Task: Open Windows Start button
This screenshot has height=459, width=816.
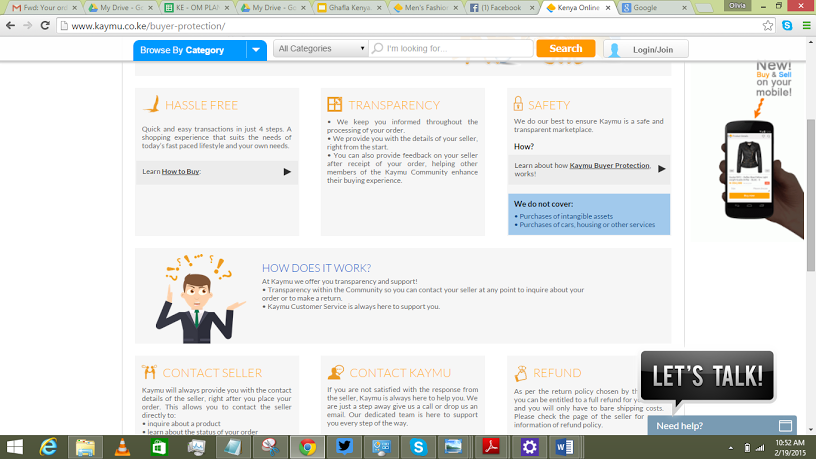Action: click(x=15, y=447)
